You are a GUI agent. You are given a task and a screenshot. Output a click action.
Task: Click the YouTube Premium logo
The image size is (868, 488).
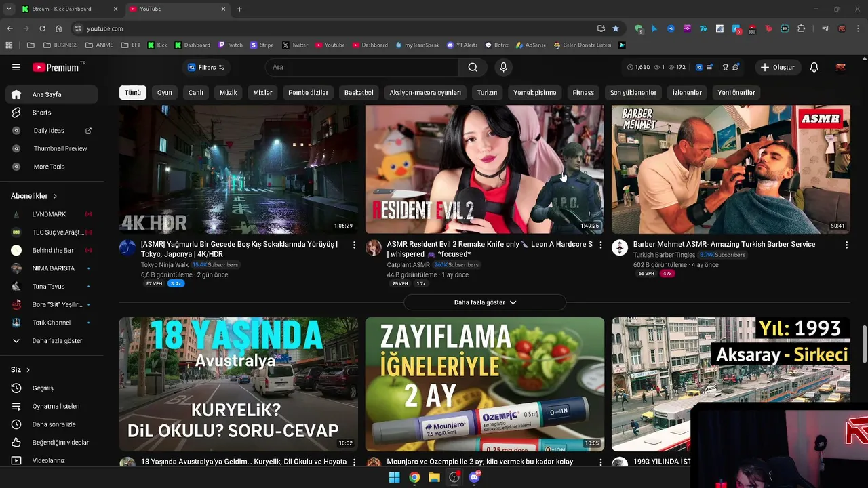pos(56,67)
